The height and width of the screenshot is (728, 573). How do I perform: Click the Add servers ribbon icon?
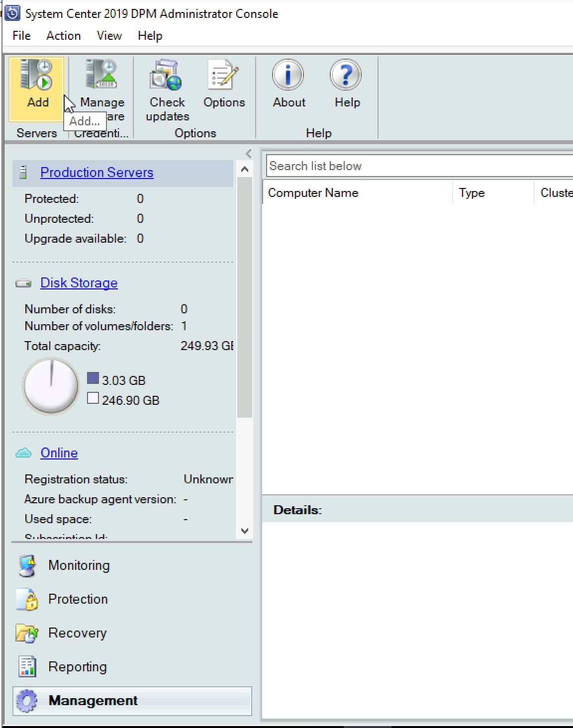[36, 75]
